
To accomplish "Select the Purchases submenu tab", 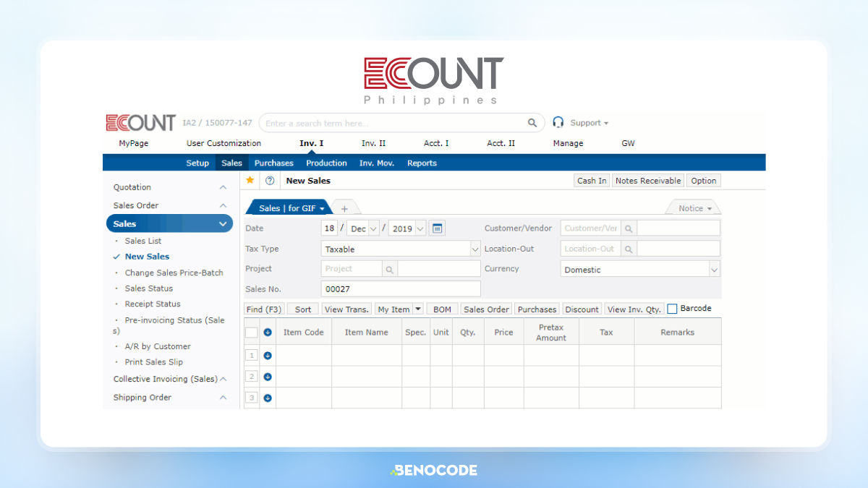I will (274, 163).
